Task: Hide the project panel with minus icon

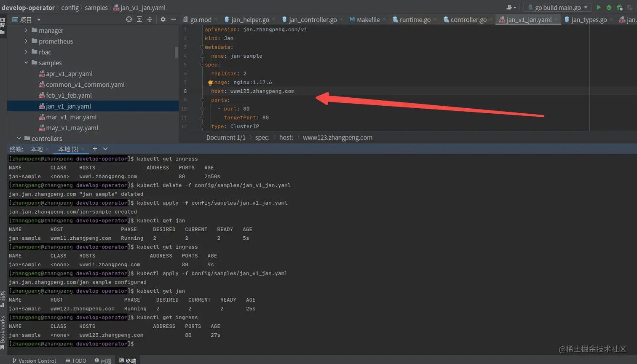Action: (173, 19)
